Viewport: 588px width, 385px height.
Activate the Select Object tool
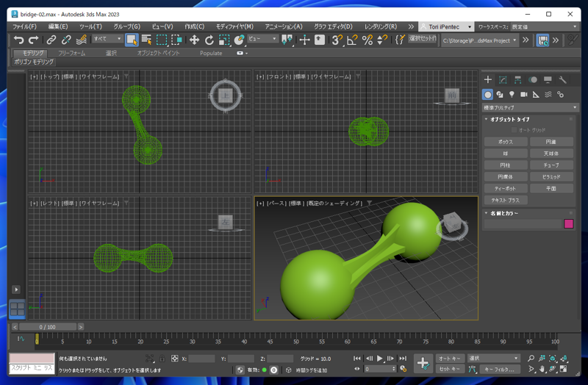[x=132, y=40]
